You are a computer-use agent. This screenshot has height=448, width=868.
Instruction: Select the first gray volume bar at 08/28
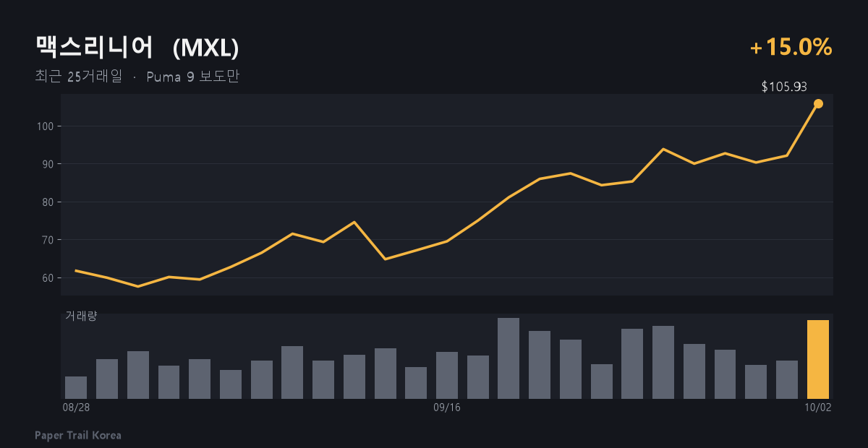pos(76,387)
